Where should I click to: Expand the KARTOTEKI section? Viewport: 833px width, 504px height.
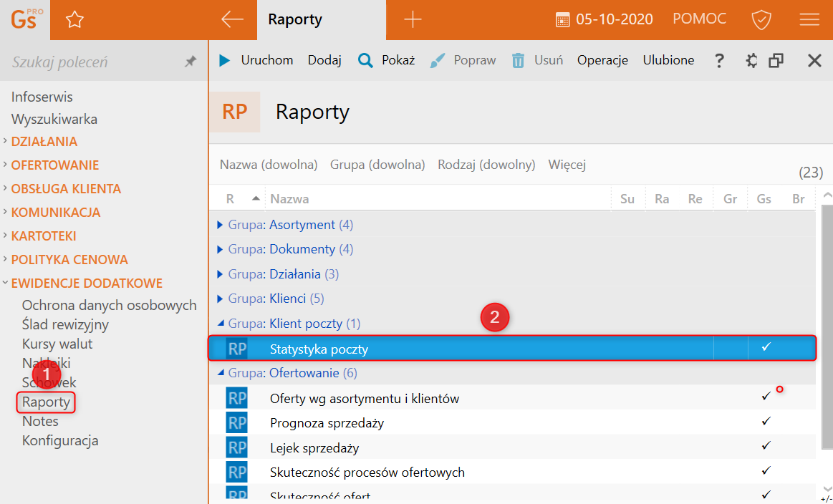(5, 236)
